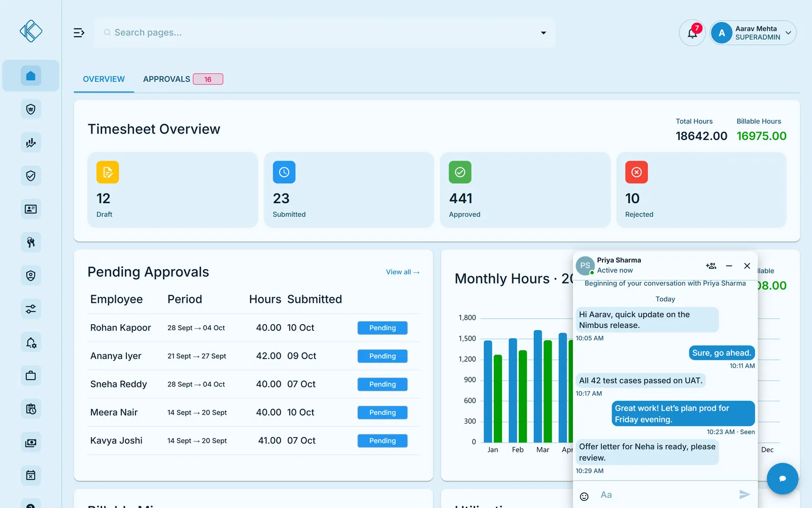Open the Draft timesheets card
This screenshot has height=508, width=812.
click(173, 190)
